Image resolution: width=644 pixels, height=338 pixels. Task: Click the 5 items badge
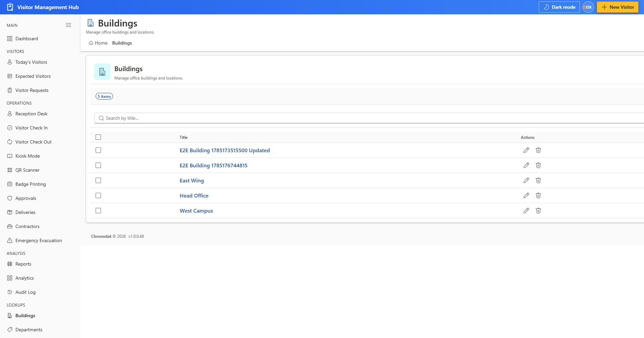tap(104, 96)
